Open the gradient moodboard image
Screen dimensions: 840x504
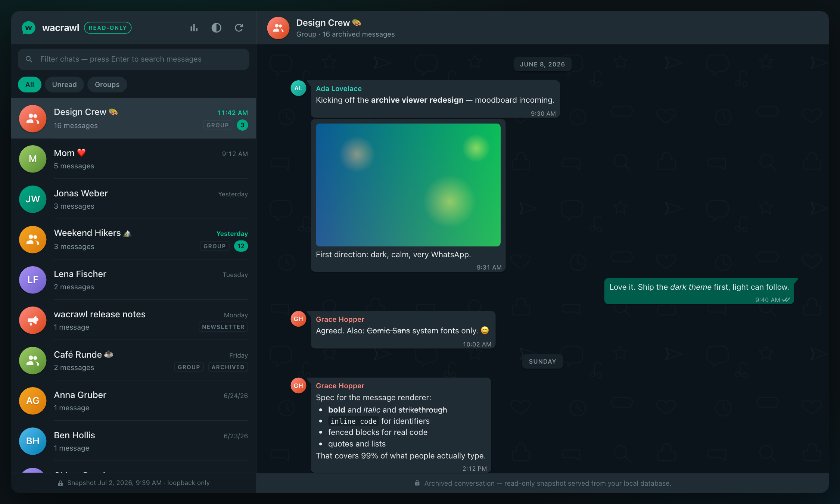408,185
